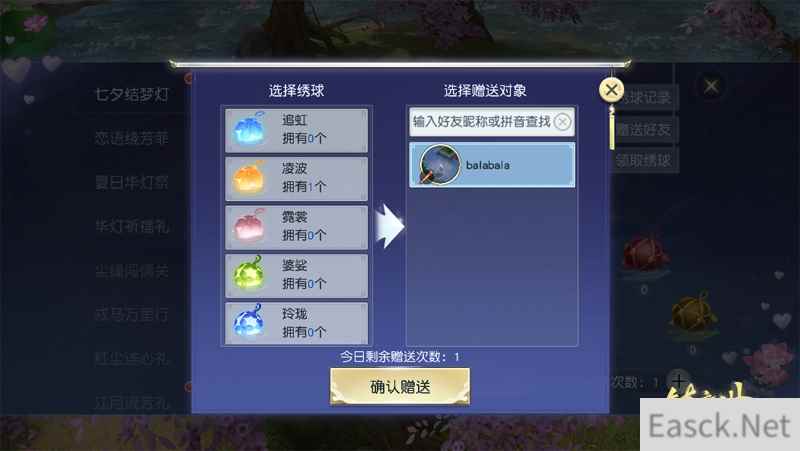Close the gift dialog with the gold X button

[611, 90]
